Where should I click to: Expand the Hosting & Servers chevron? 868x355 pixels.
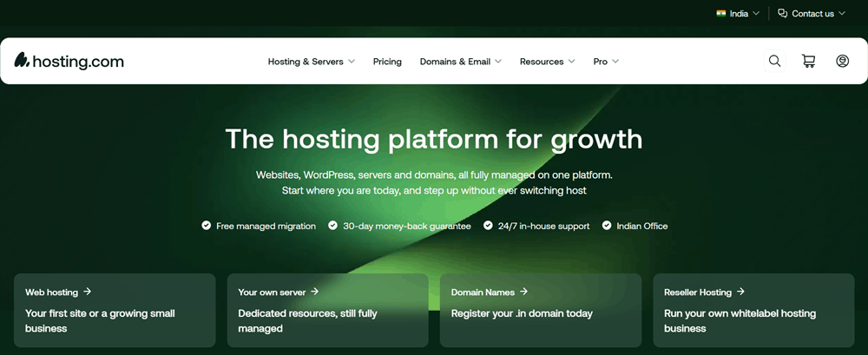(352, 62)
